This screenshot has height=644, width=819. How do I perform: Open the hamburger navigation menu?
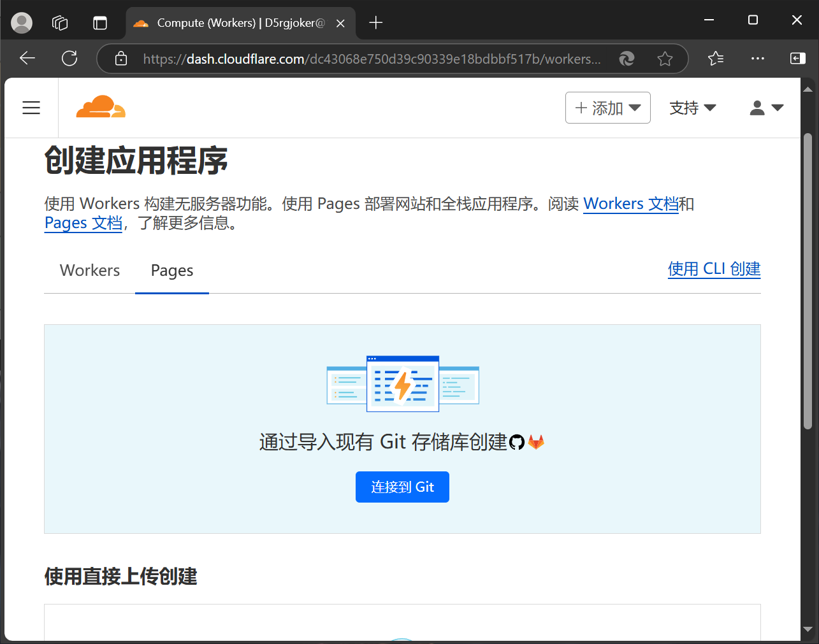pos(31,108)
